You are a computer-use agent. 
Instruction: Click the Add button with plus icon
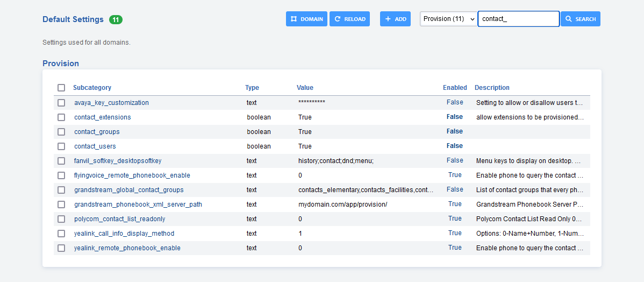[x=395, y=19]
